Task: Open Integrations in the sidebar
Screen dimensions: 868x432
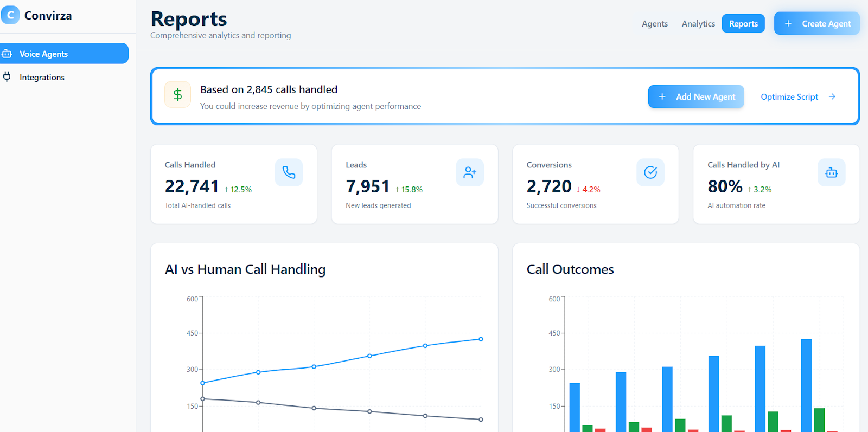Action: pyautogui.click(x=42, y=78)
